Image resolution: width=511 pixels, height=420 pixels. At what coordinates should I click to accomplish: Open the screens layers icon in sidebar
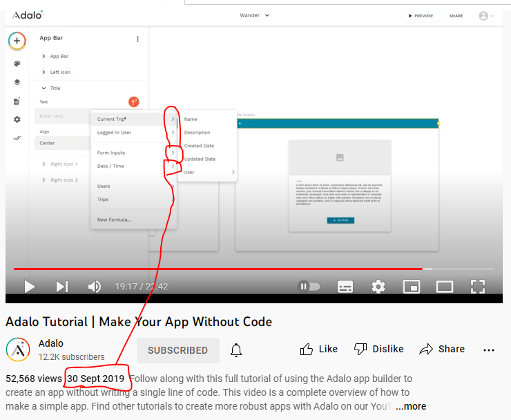[x=17, y=82]
